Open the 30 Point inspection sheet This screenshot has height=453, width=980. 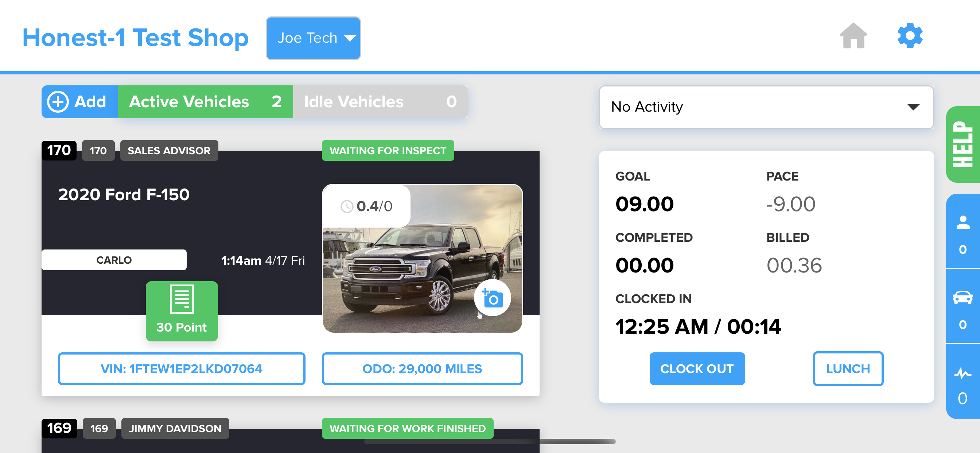coord(182,311)
